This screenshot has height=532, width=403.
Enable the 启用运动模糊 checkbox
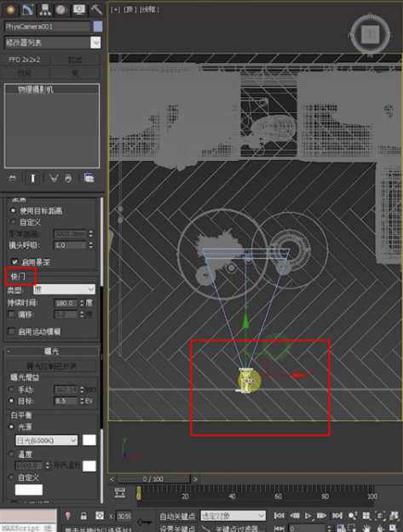coord(12,331)
